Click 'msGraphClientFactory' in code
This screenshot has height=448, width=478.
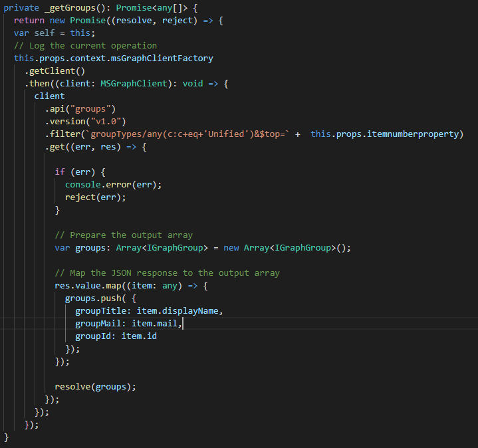coord(162,58)
